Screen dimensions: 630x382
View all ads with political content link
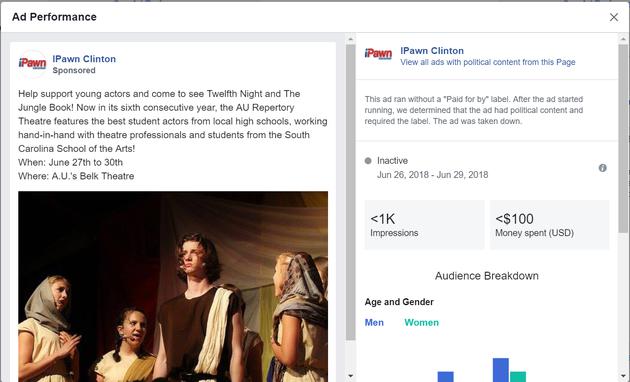point(487,62)
